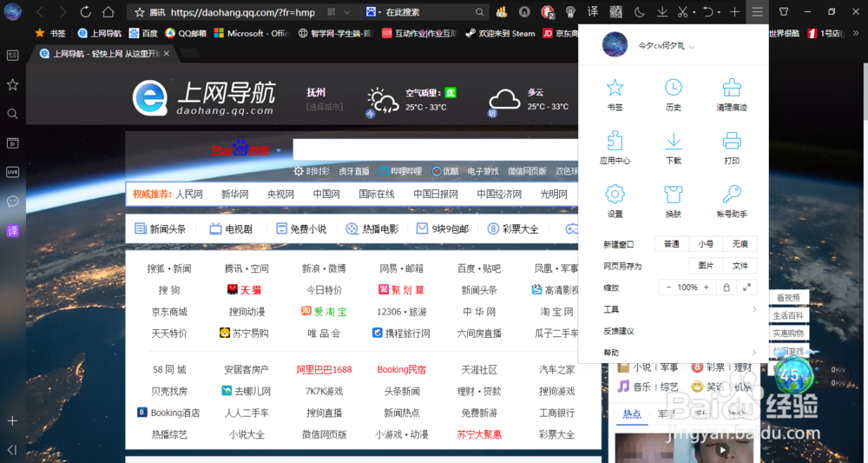Open a new 小号 window

pos(706,244)
